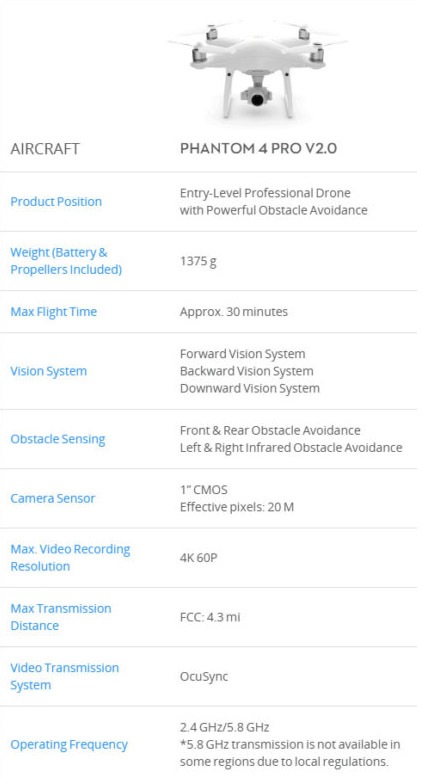Open the Obstacle Sensing link

pyautogui.click(x=58, y=439)
